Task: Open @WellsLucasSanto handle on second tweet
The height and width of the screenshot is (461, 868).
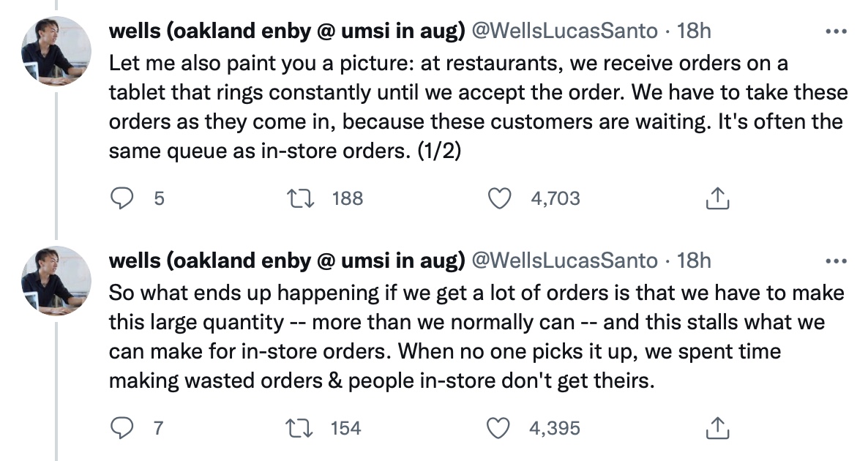Action: pos(564,261)
